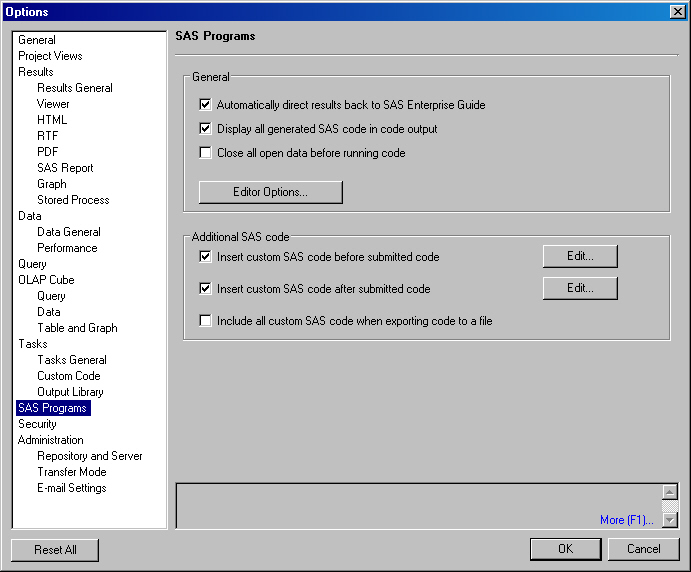Image resolution: width=691 pixels, height=572 pixels.
Task: Toggle Automatically direct results back checkbox
Action: [206, 105]
